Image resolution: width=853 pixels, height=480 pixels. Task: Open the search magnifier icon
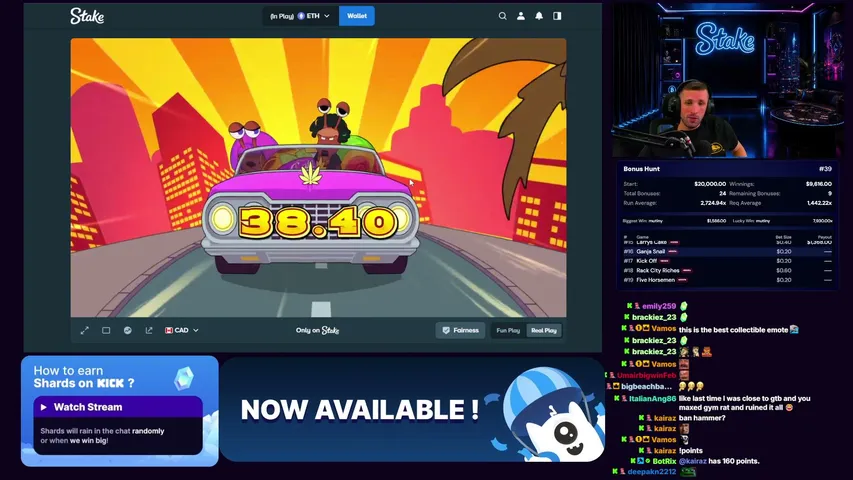tap(503, 16)
